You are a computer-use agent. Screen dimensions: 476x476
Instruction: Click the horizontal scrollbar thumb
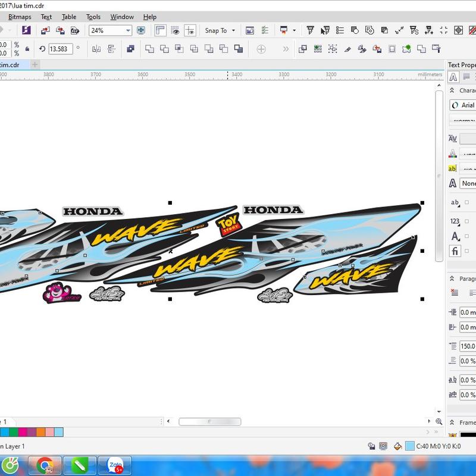tap(210, 422)
